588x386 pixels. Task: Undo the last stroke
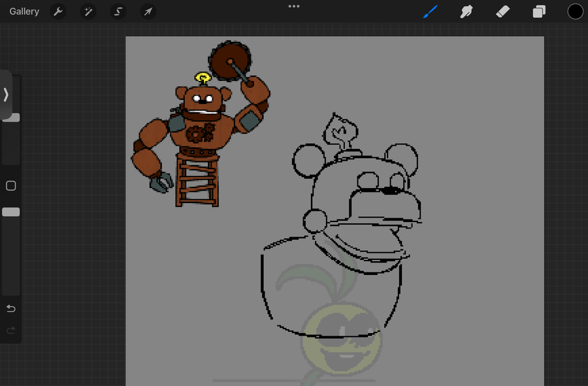pos(11,308)
